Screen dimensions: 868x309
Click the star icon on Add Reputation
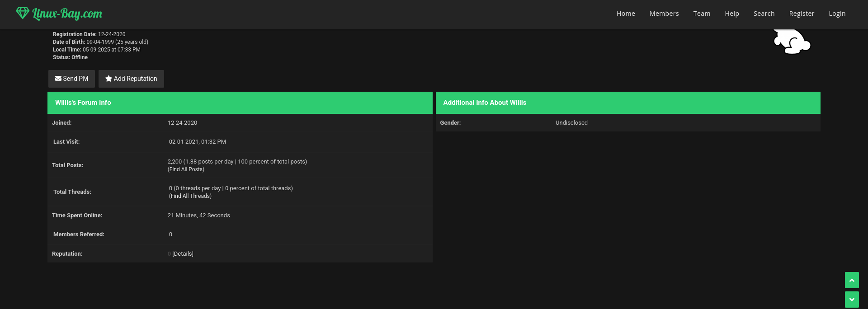tap(108, 79)
